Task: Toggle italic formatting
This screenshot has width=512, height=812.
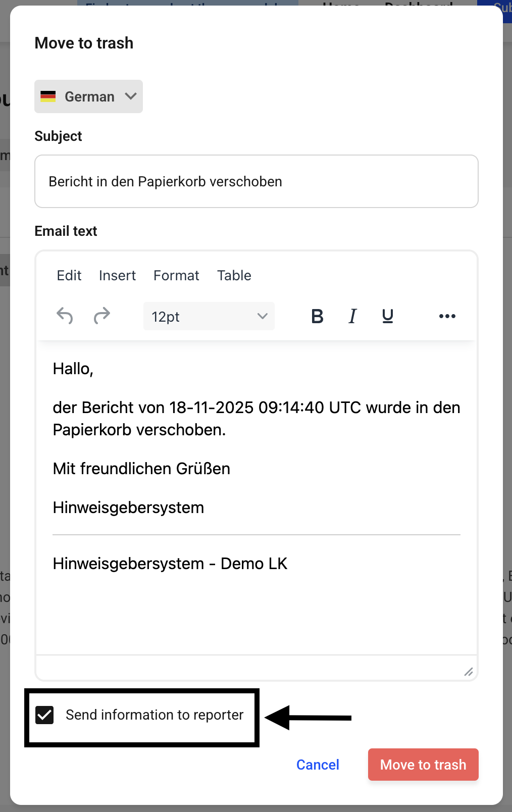Action: coord(352,316)
